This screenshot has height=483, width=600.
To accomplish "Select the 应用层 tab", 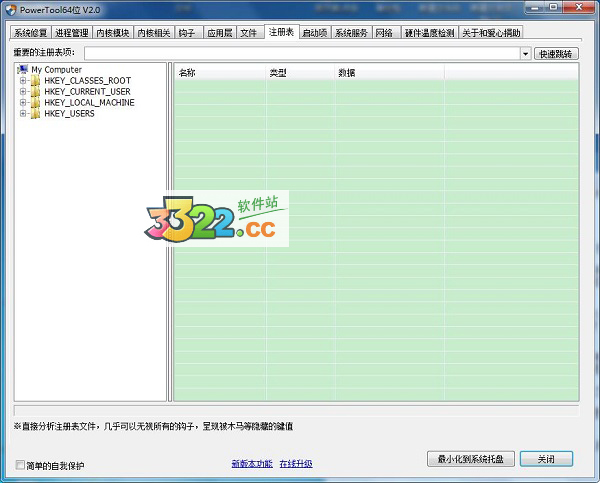I will tap(220, 33).
